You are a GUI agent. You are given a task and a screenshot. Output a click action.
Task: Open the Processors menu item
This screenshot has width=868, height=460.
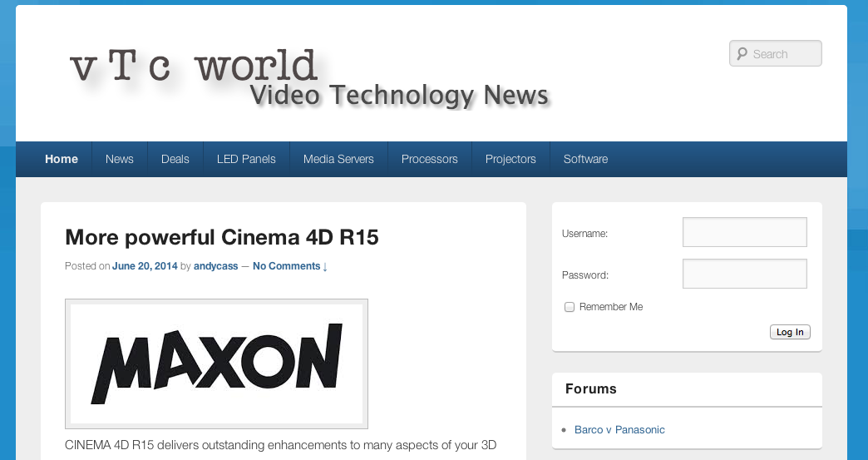pos(430,159)
